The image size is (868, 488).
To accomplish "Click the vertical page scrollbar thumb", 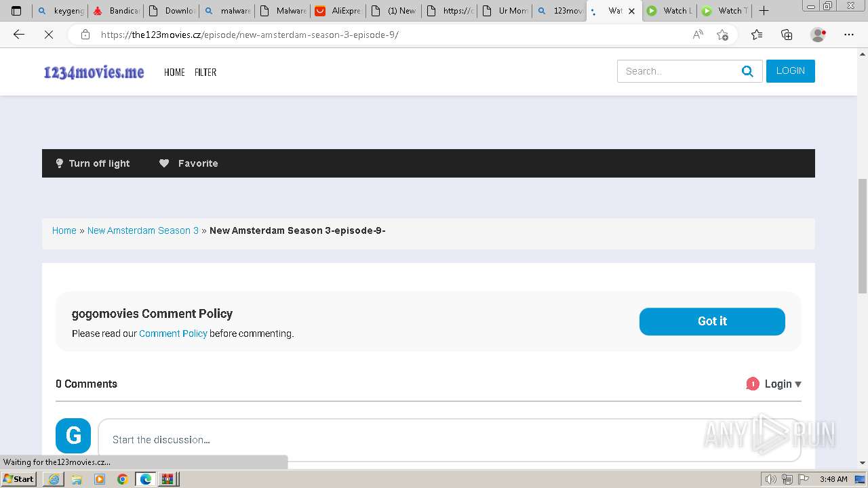I will point(863,235).
